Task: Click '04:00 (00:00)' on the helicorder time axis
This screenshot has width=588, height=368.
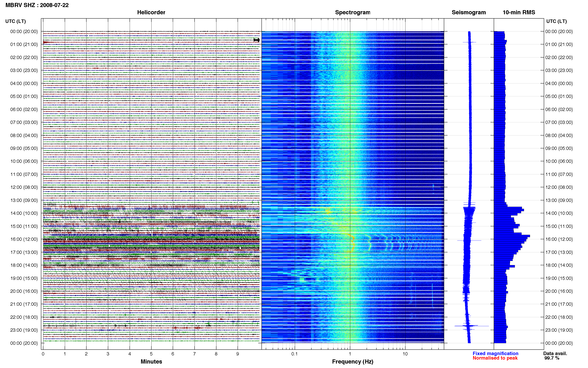Action: [x=24, y=83]
